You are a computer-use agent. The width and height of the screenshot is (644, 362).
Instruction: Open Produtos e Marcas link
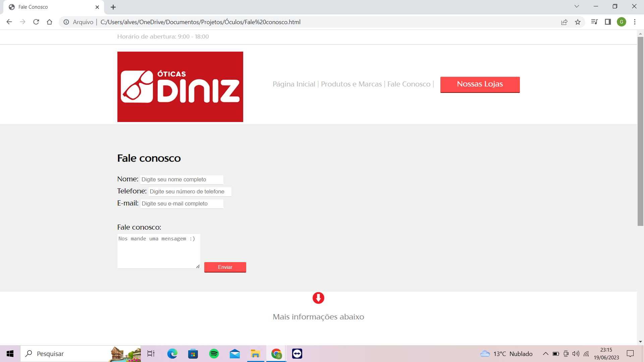click(x=351, y=84)
